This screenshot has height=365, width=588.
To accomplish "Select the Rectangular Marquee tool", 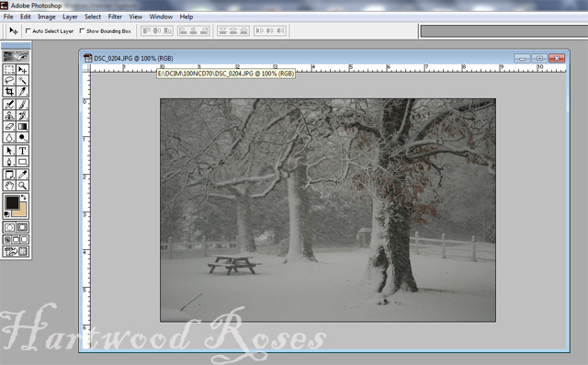I will (x=9, y=69).
